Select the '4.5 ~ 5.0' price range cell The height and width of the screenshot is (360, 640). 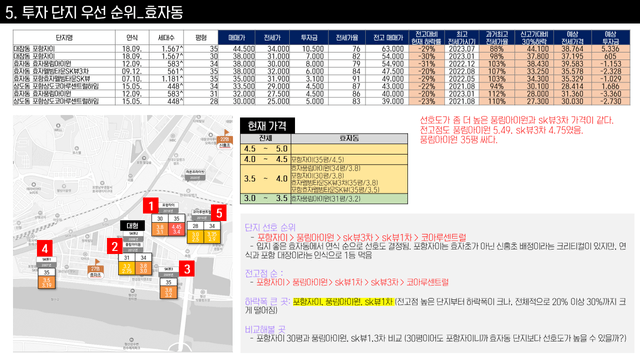(265, 149)
